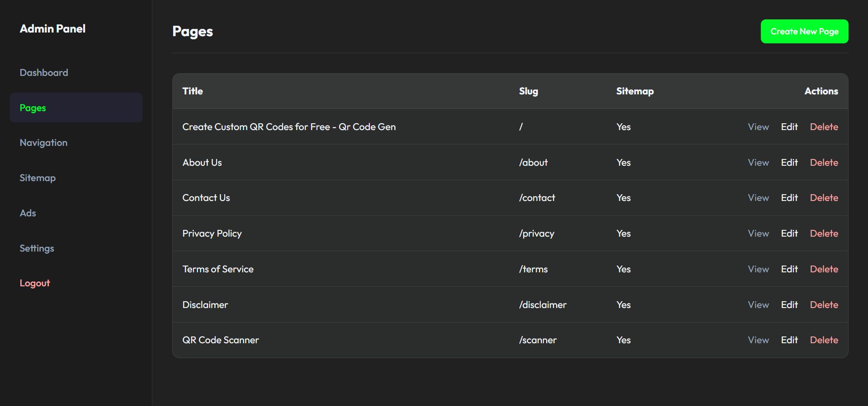This screenshot has height=406, width=868.
Task: Click the Admin Panel heading
Action: coord(52,29)
